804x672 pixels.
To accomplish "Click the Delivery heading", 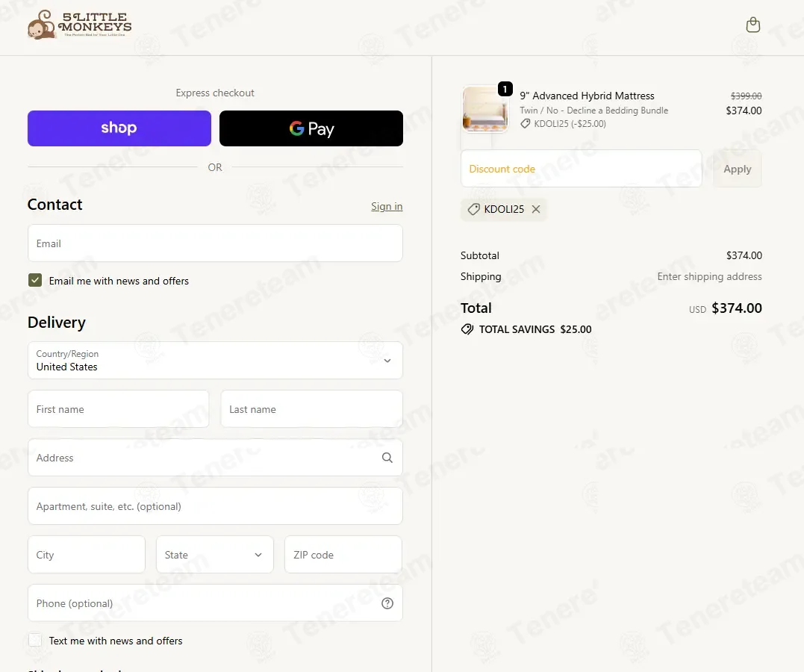I will click(57, 322).
